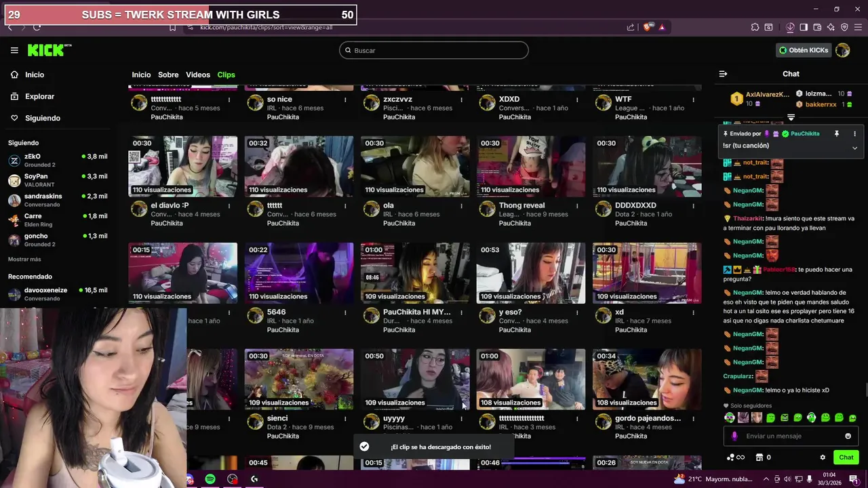
Task: Open the Carre channel in sidebar
Action: [x=57, y=220]
